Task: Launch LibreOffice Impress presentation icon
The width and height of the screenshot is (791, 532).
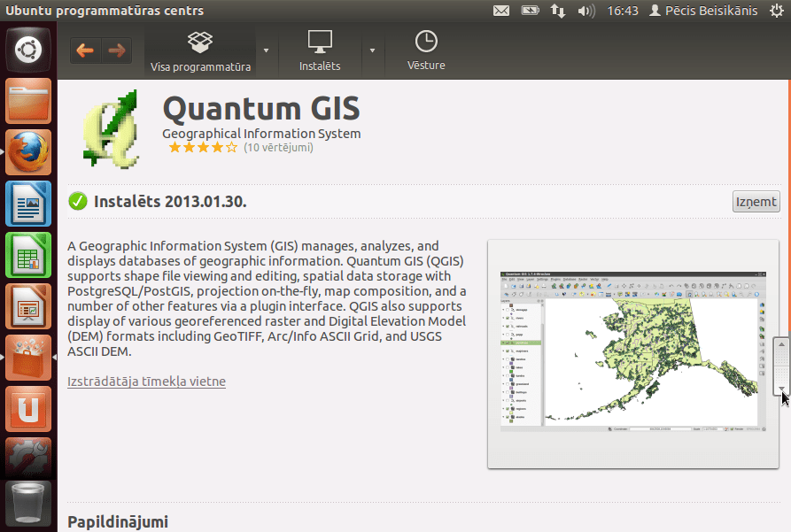Action: 28,306
